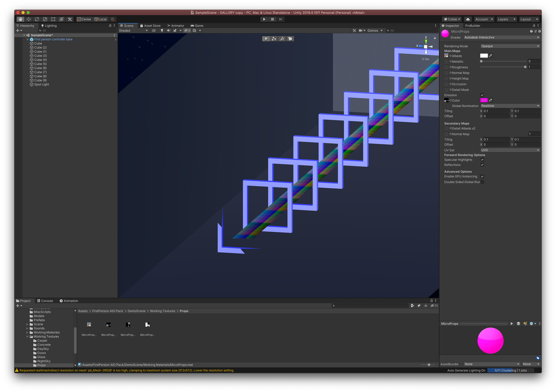Viewport: 556px width, 392px height.
Task: Select the Scale tool
Action: pyautogui.click(x=45, y=19)
